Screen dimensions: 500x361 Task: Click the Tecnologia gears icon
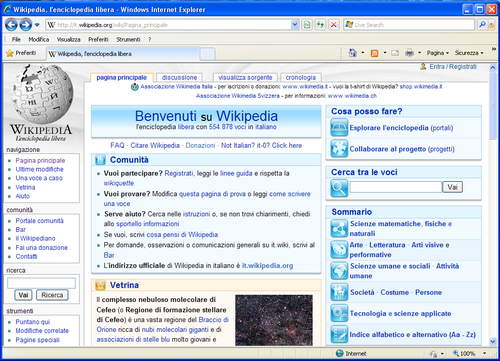[339, 313]
